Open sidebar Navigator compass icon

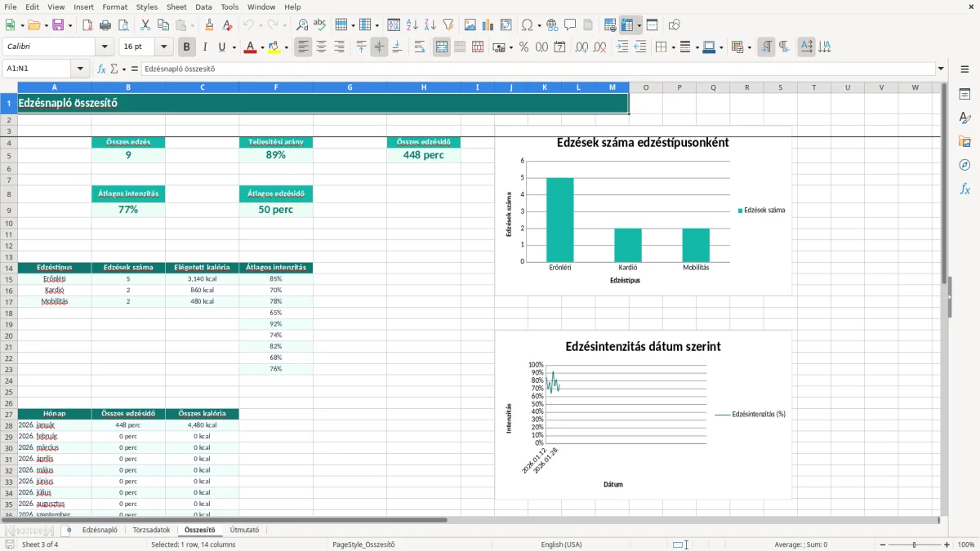964,165
